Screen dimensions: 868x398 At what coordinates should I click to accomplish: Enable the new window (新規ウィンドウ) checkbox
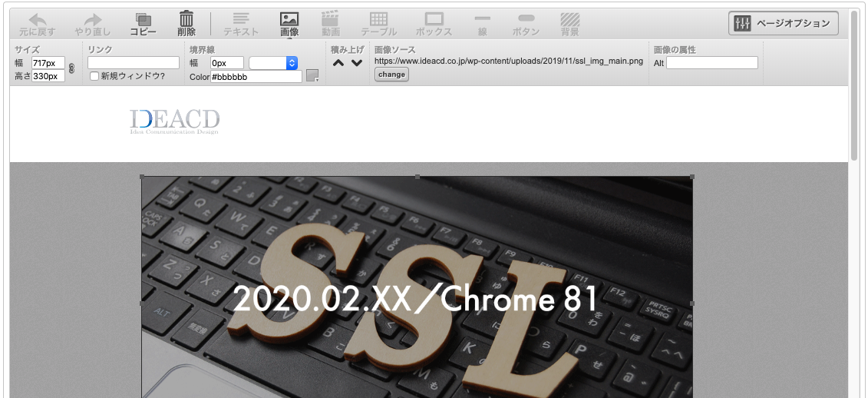94,76
